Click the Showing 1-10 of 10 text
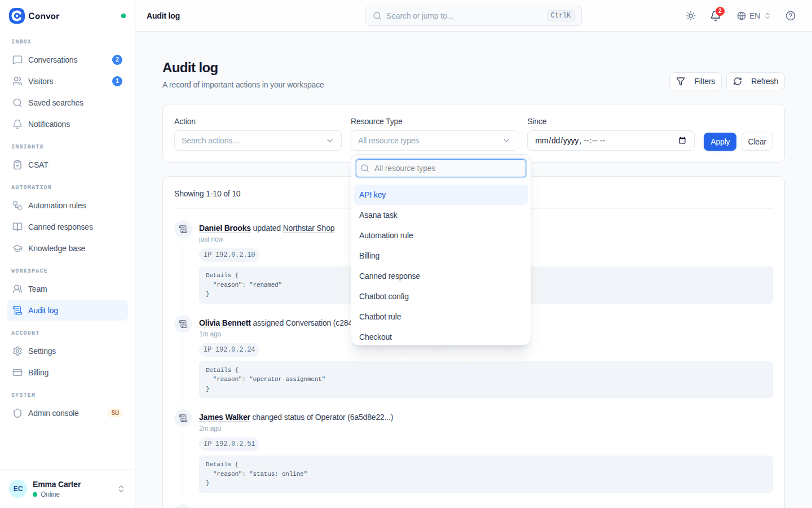 tap(208, 194)
